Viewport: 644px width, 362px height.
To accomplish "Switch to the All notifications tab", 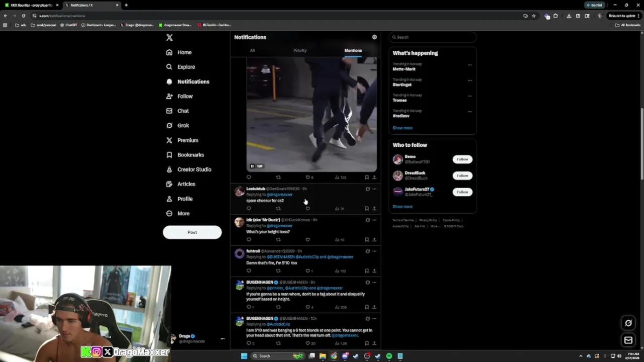I will tap(253, 50).
